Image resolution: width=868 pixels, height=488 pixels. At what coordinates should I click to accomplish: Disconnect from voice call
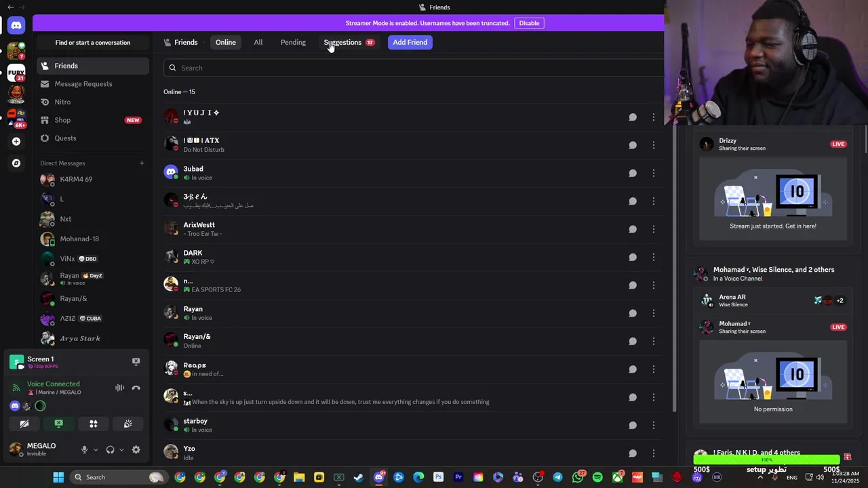click(x=136, y=388)
